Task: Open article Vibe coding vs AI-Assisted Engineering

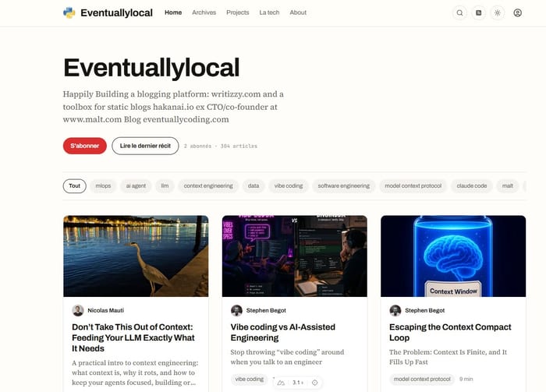Action: pyautogui.click(x=282, y=332)
